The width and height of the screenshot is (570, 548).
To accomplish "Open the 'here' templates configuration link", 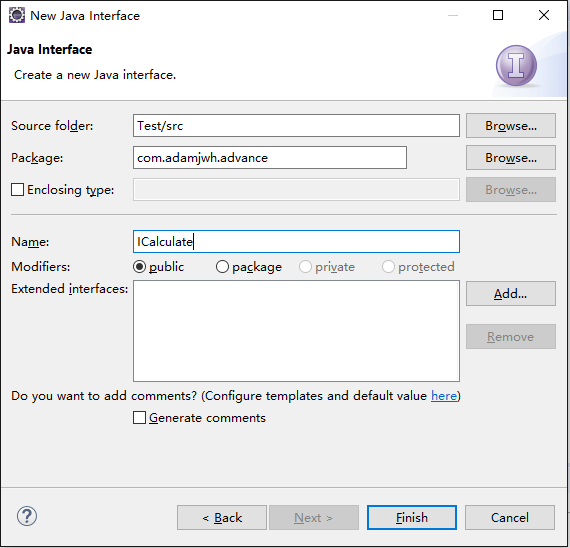I will [x=444, y=396].
